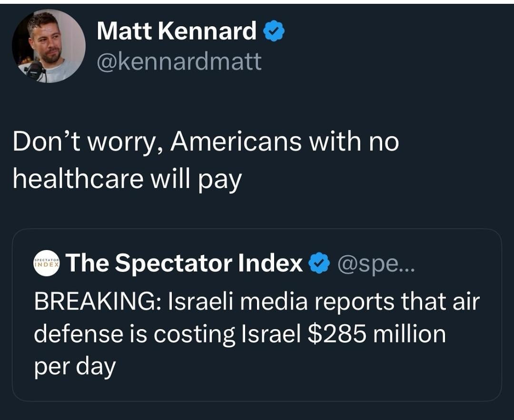Viewport: 514px width, 420px height.
Task: Click The Spectator Index account name
Action: tap(185, 263)
